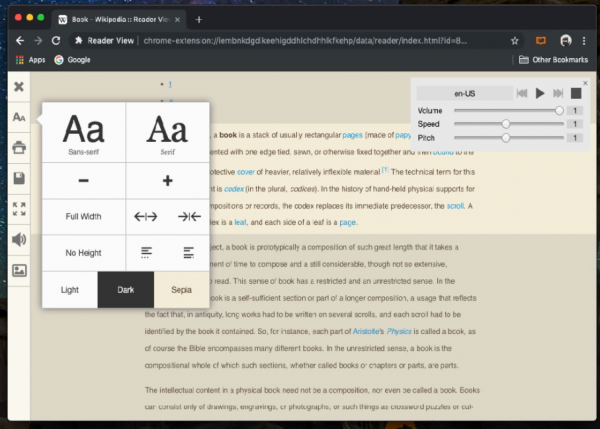Close the Reader View using the X icon
600x429 pixels.
18,86
